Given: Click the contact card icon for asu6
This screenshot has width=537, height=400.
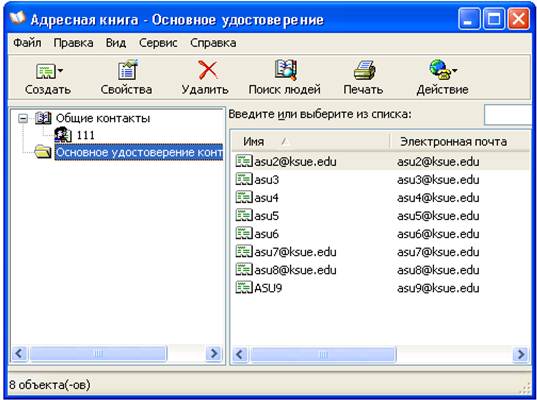Looking at the screenshot, I should point(244,234).
